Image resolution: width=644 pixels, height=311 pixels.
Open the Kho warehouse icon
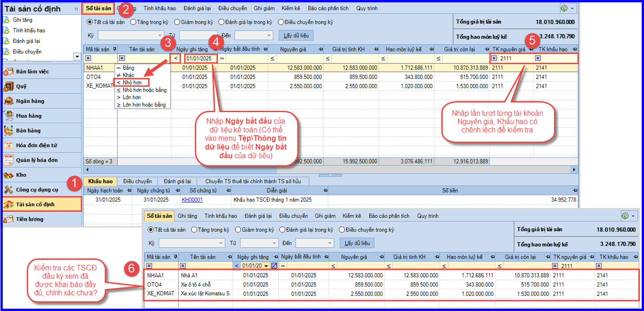pos(8,175)
